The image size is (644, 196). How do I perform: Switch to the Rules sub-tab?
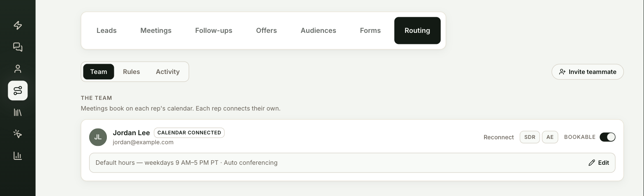(x=132, y=72)
